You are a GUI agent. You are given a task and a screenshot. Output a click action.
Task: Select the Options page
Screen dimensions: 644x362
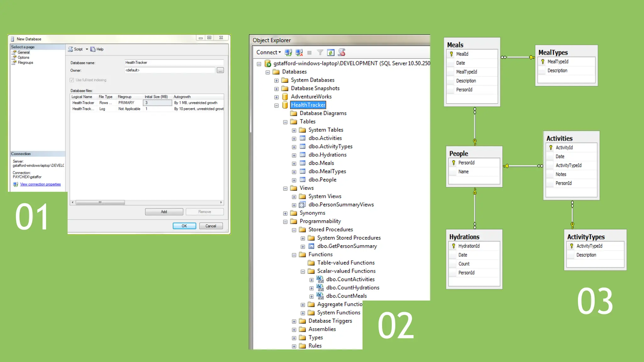pyautogui.click(x=23, y=58)
